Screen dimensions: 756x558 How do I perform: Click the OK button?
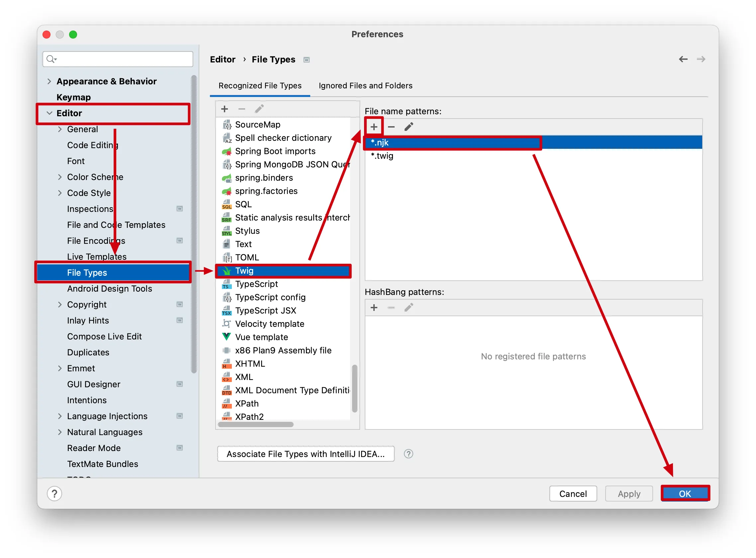point(685,494)
